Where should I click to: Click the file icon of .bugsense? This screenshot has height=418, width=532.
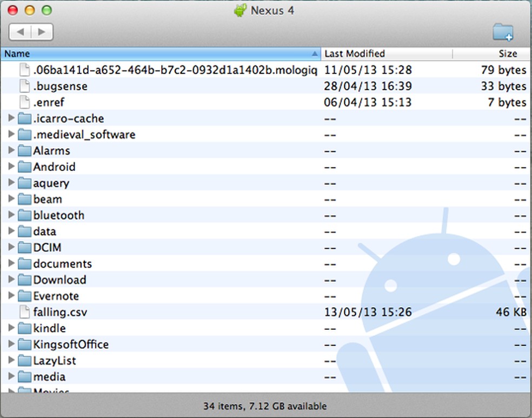(24, 86)
